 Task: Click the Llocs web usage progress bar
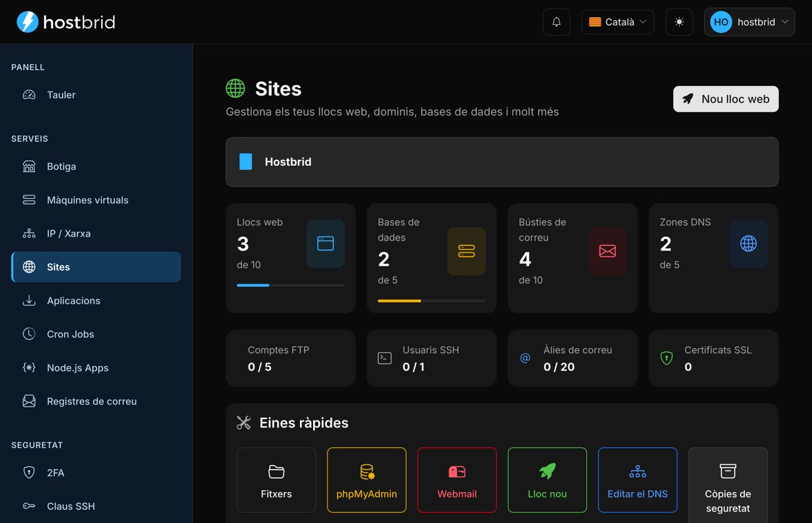(290, 286)
